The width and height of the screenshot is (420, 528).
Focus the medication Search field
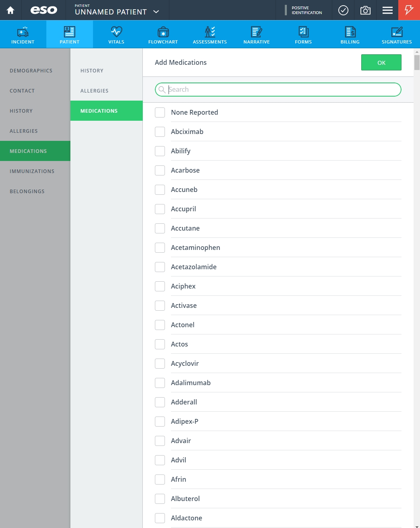(x=278, y=89)
